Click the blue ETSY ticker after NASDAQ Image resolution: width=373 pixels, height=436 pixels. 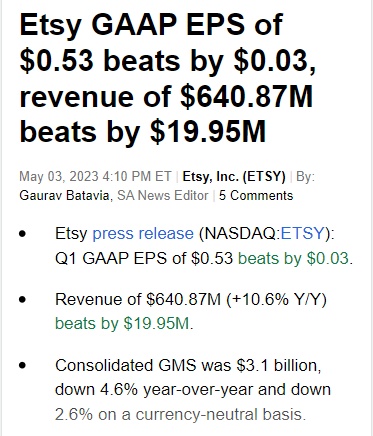point(302,233)
